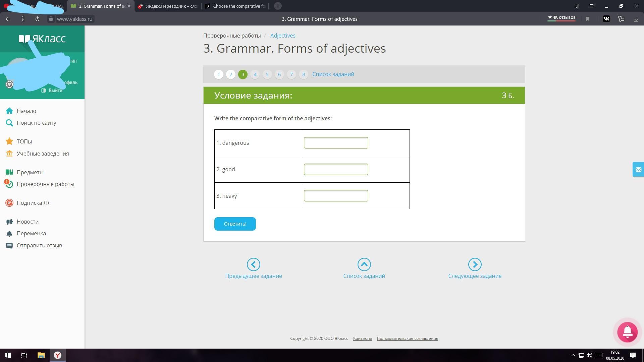Click the Начало home icon
This screenshot has width=644, height=362.
click(x=9, y=111)
